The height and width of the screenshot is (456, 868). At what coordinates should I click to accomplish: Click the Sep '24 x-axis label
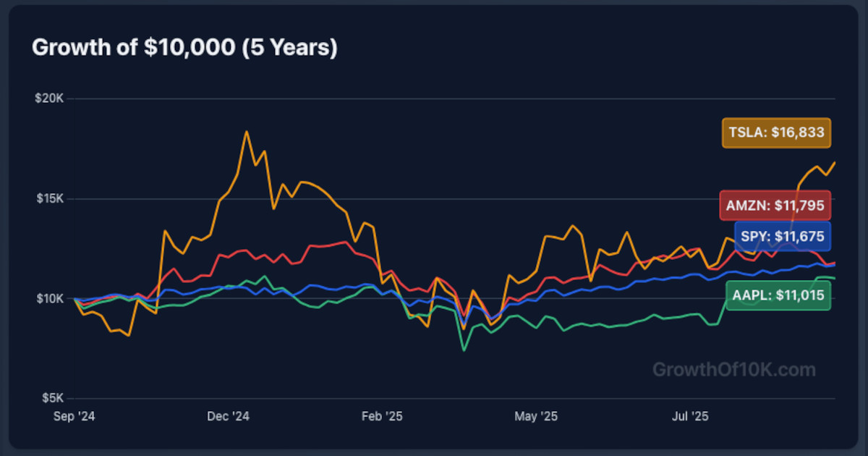[x=75, y=416]
